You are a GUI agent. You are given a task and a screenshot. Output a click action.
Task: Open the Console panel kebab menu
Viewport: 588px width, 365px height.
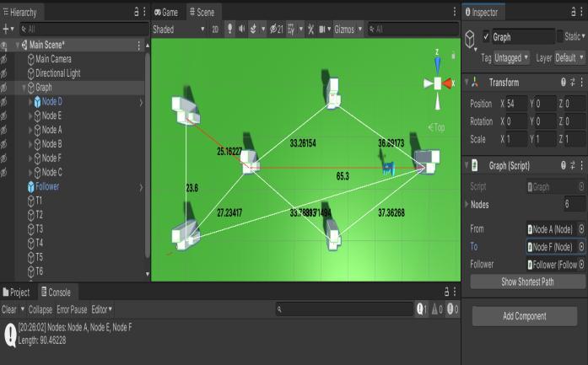[x=455, y=292]
